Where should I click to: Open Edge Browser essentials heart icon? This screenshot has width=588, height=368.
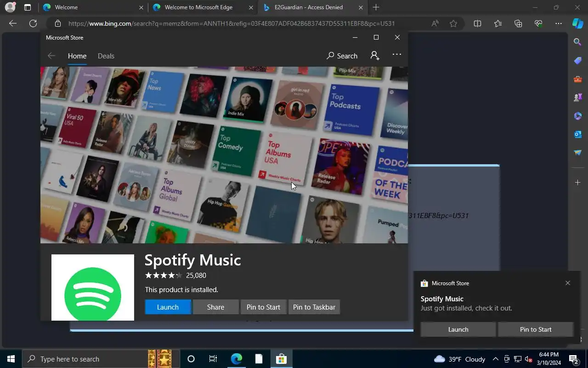[538, 23]
